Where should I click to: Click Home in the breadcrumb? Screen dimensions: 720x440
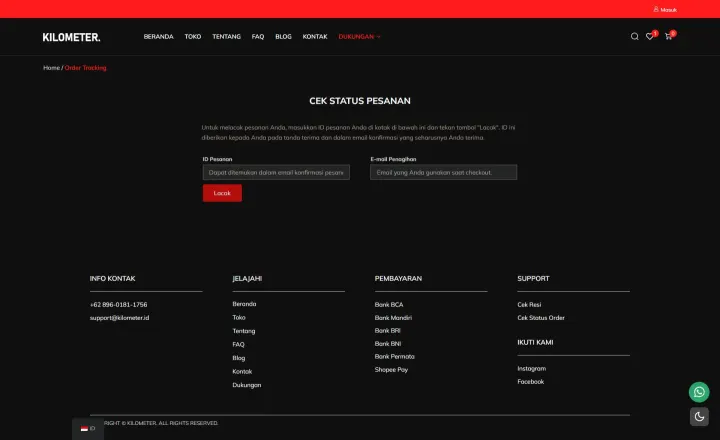[x=51, y=68]
